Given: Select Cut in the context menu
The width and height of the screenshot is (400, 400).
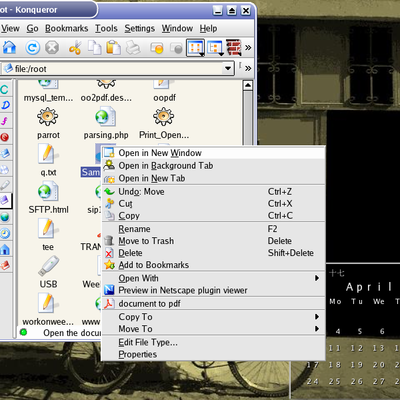Looking at the screenshot, I should pos(213,204).
